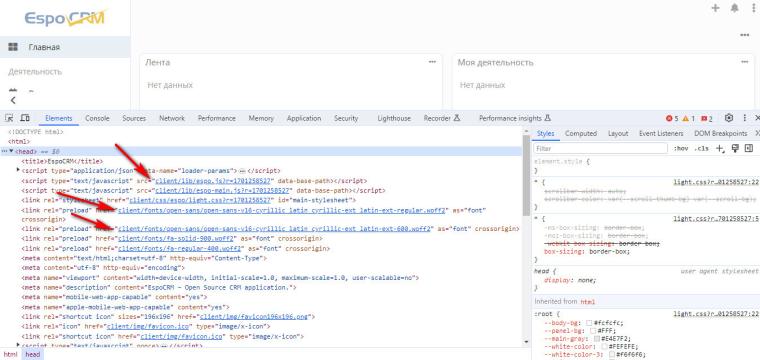Toggle the .cls element classes button
760x360 pixels.
point(701,149)
